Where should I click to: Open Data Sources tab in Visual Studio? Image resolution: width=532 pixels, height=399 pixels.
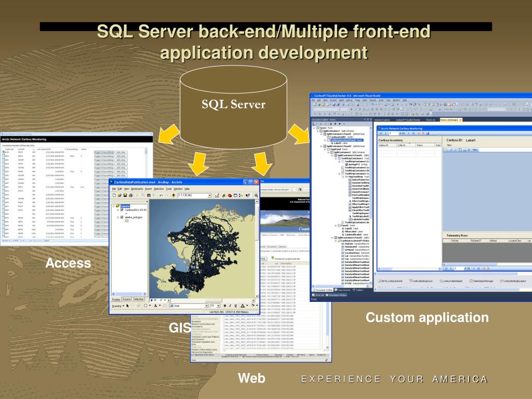coord(342,290)
